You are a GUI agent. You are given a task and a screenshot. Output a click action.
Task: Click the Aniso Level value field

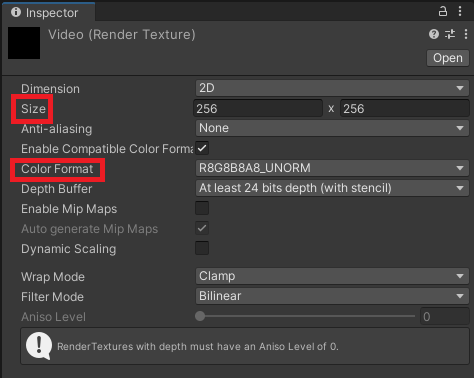pos(444,316)
